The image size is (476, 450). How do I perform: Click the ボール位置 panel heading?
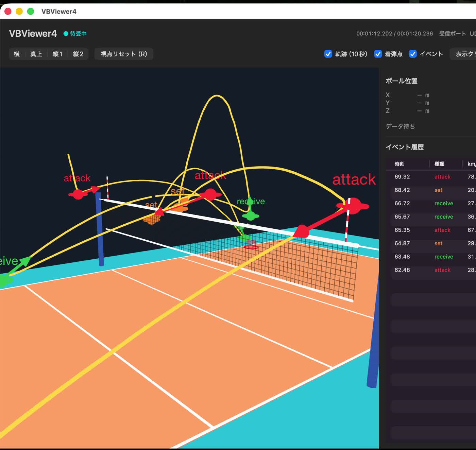pyautogui.click(x=402, y=81)
